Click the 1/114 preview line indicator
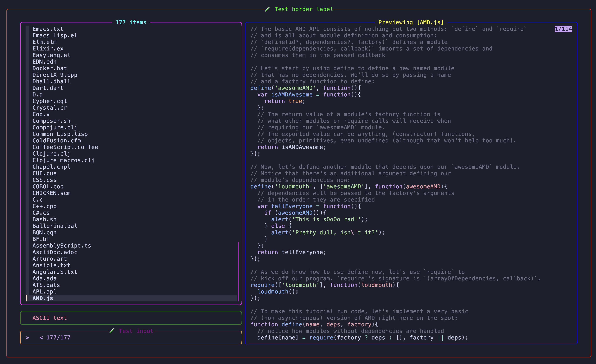 coord(563,29)
